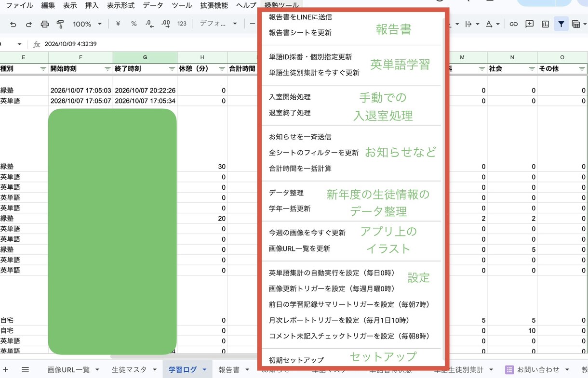588x378 pixels.
Task: Open the 挿入 menu
Action: (x=92, y=6)
